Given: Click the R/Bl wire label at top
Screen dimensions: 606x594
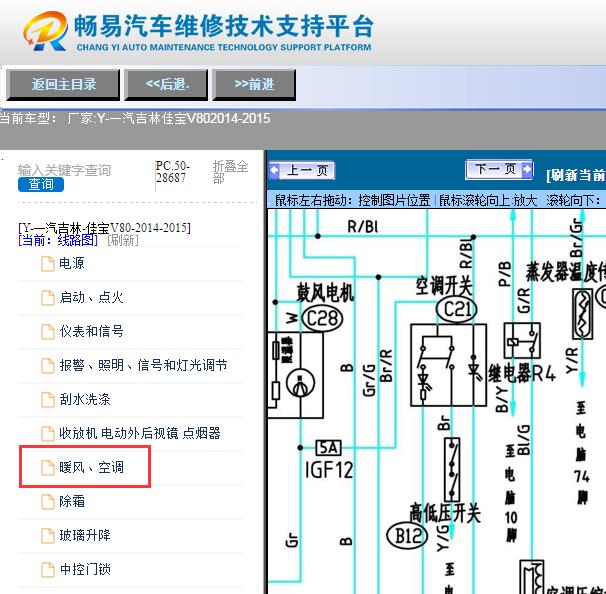Looking at the screenshot, I should (362, 226).
